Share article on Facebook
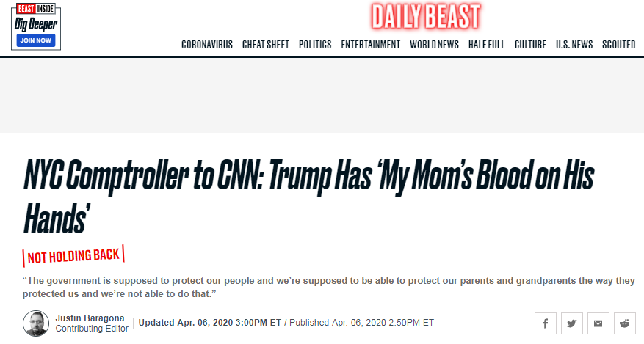Image resolution: width=644 pixels, height=344 pixels. tap(545, 323)
